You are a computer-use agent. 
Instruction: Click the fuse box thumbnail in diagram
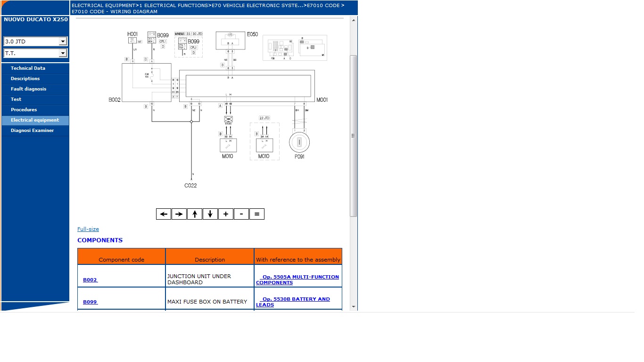pos(295,48)
